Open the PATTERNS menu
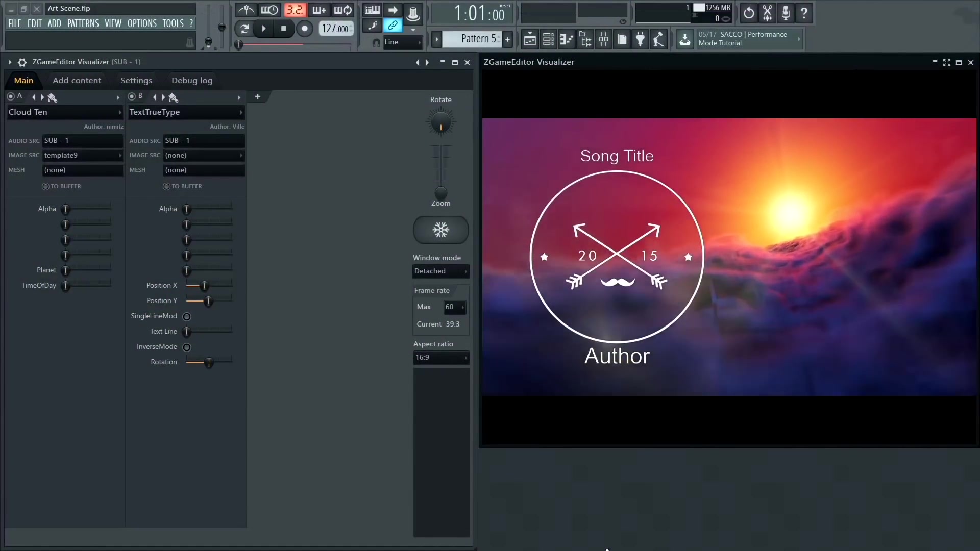This screenshot has width=980, height=551. (83, 23)
